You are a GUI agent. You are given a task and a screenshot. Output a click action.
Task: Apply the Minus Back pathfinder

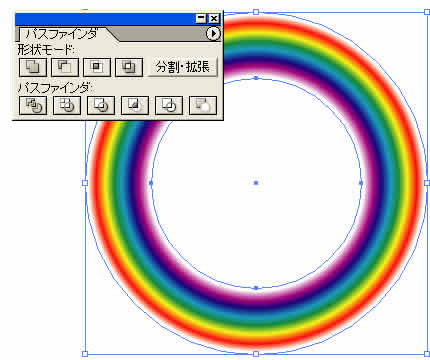pos(203,105)
